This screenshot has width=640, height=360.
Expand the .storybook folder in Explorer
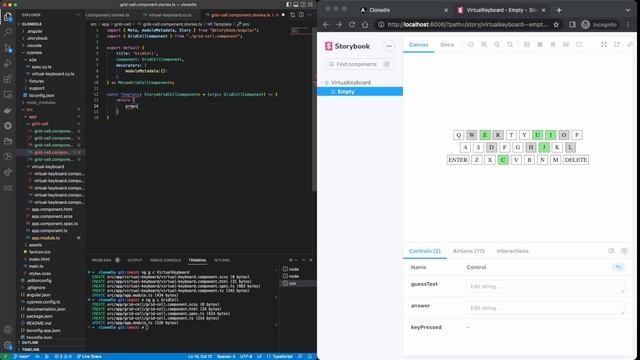(37, 38)
